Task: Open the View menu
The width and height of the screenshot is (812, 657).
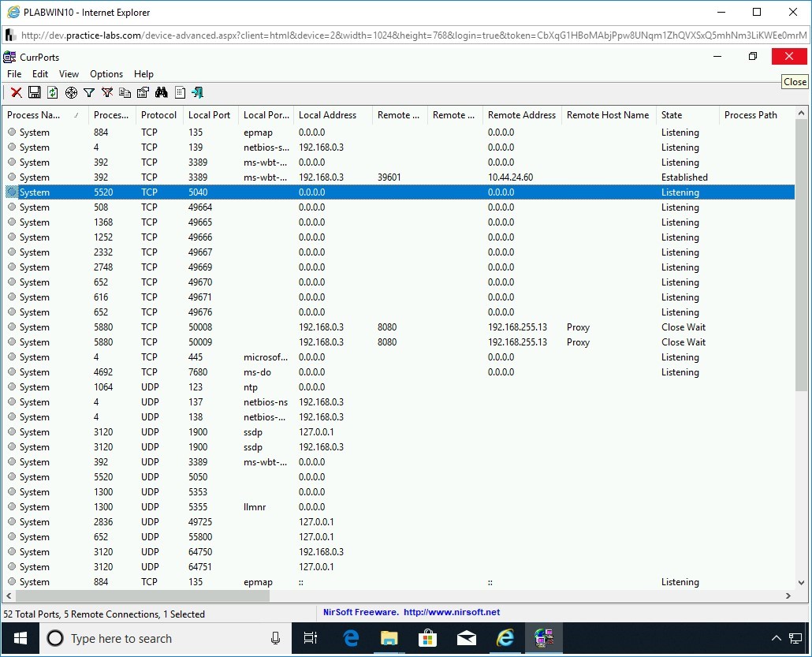Action: point(69,74)
